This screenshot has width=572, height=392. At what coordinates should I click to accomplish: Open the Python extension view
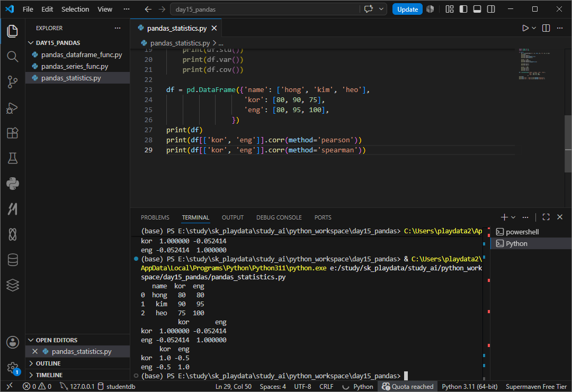12,184
